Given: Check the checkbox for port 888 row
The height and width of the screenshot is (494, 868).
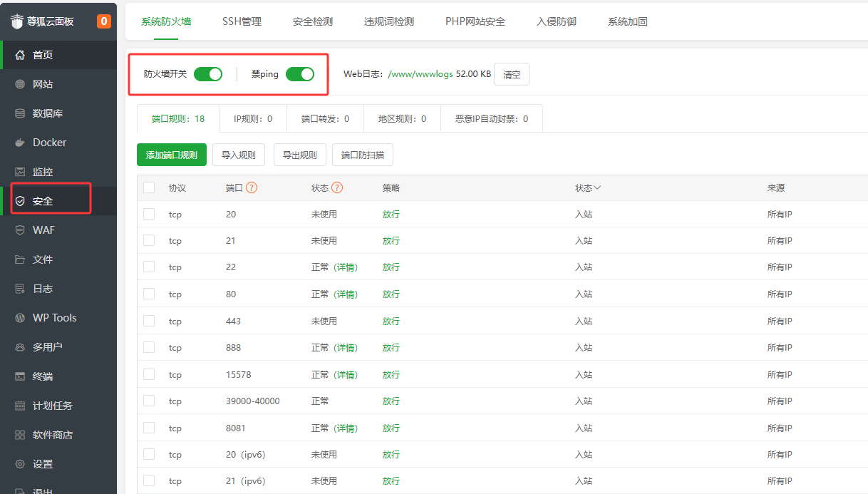Looking at the screenshot, I should coord(149,347).
